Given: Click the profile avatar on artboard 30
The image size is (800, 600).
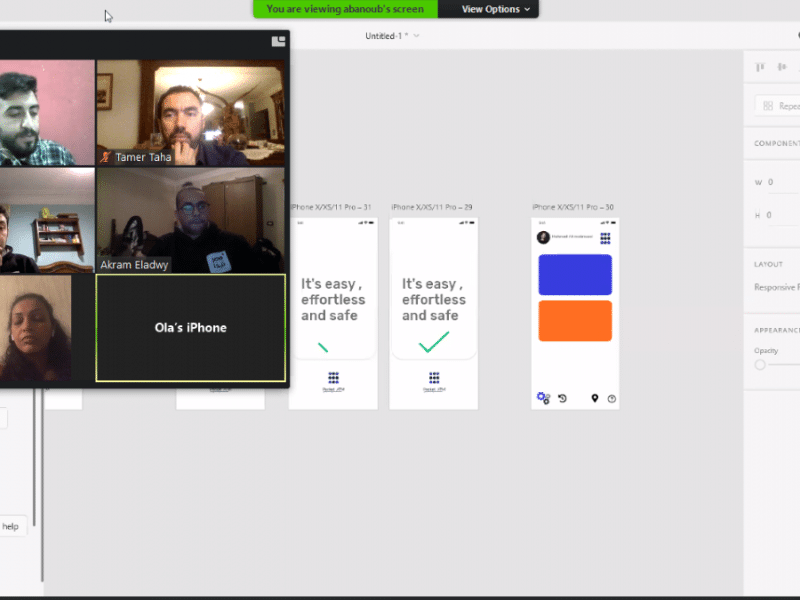Looking at the screenshot, I should pyautogui.click(x=543, y=237).
